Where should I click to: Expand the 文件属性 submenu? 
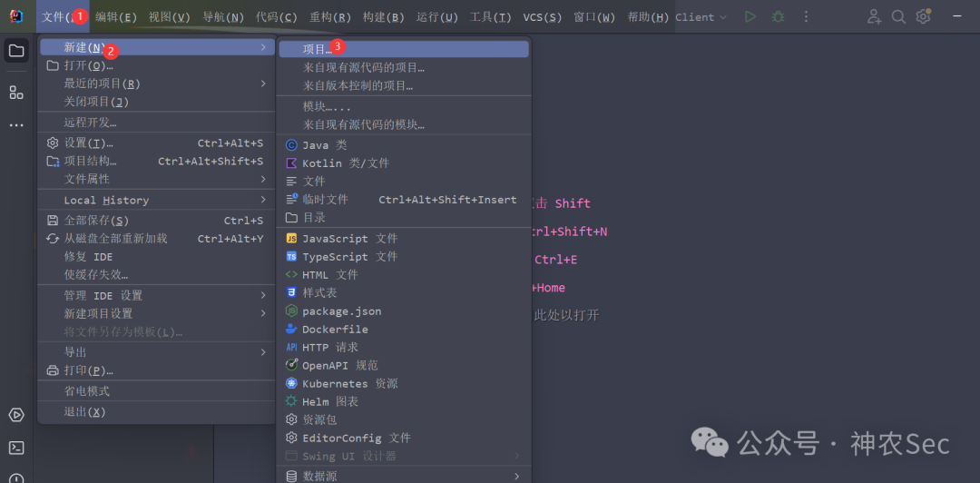[x=157, y=179]
